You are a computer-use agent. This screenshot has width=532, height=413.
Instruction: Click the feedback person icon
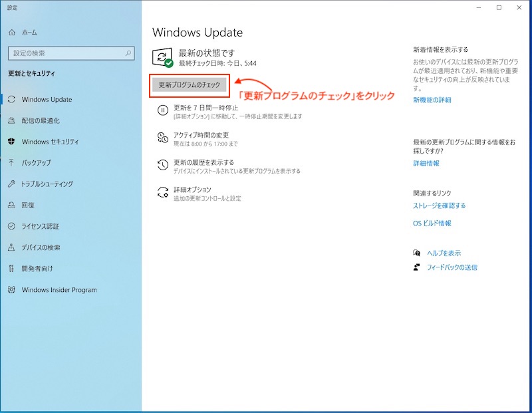click(x=417, y=267)
